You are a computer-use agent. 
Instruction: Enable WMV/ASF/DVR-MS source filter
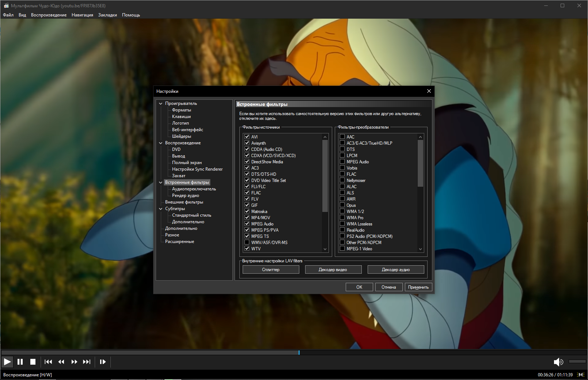coord(247,242)
